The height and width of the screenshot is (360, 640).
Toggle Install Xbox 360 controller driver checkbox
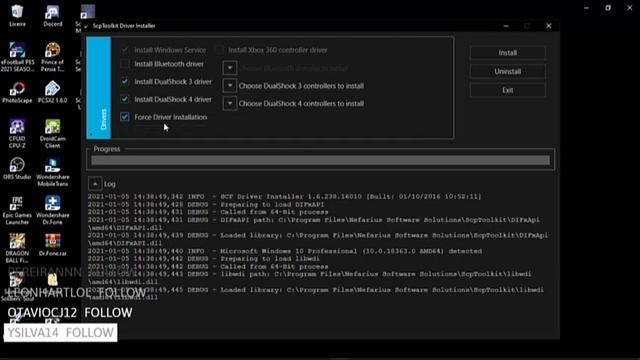pyautogui.click(x=219, y=50)
